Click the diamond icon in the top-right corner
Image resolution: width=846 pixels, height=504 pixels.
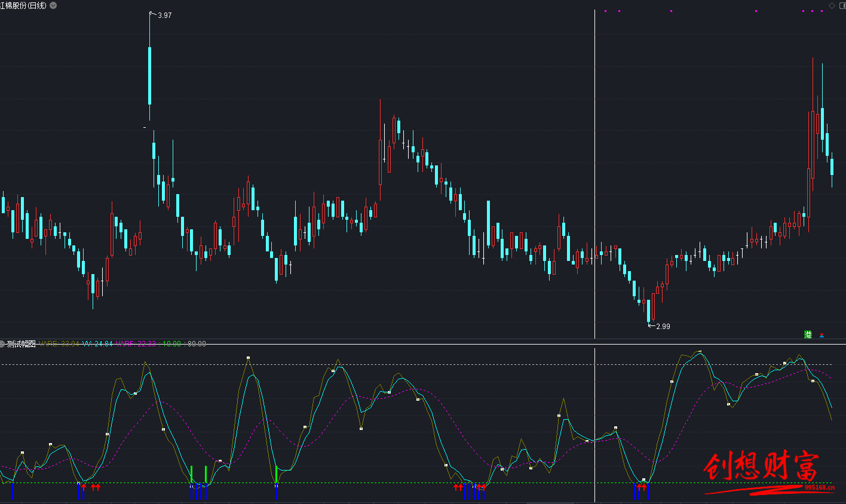tap(832, 5)
